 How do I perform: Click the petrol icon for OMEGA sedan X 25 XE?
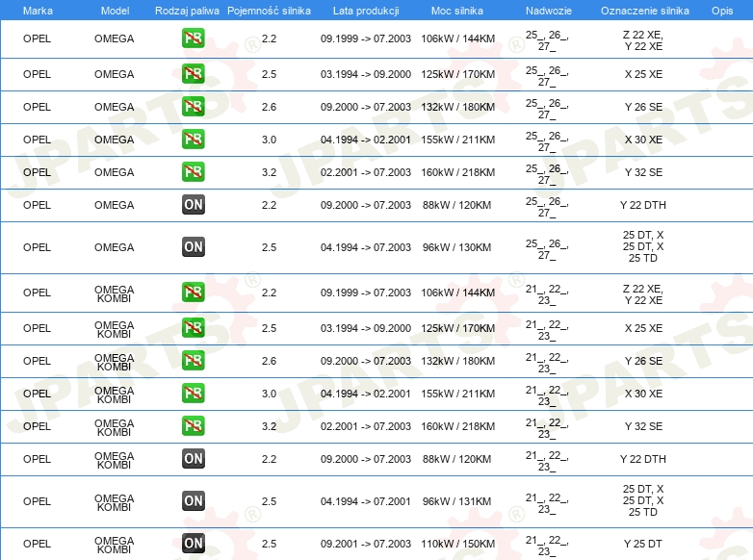(193, 74)
